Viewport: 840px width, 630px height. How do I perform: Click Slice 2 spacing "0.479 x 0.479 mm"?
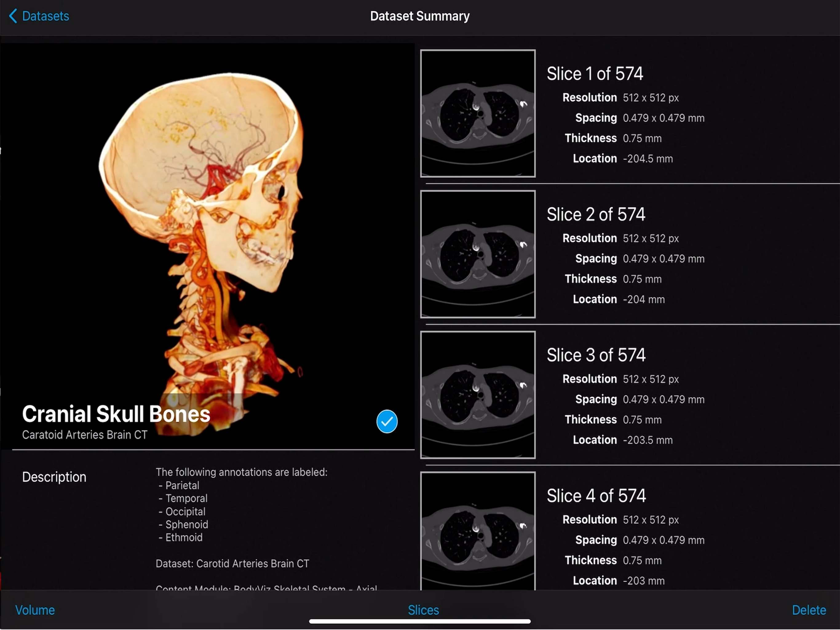coord(664,259)
